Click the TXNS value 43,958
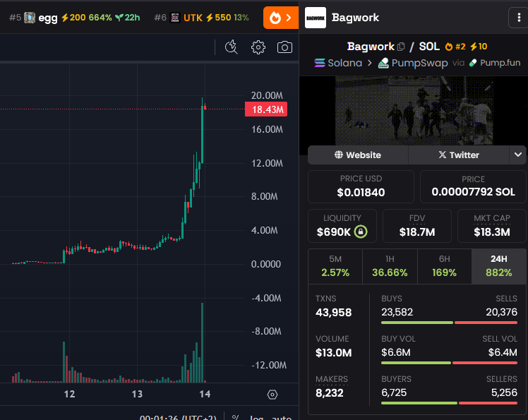 click(333, 313)
